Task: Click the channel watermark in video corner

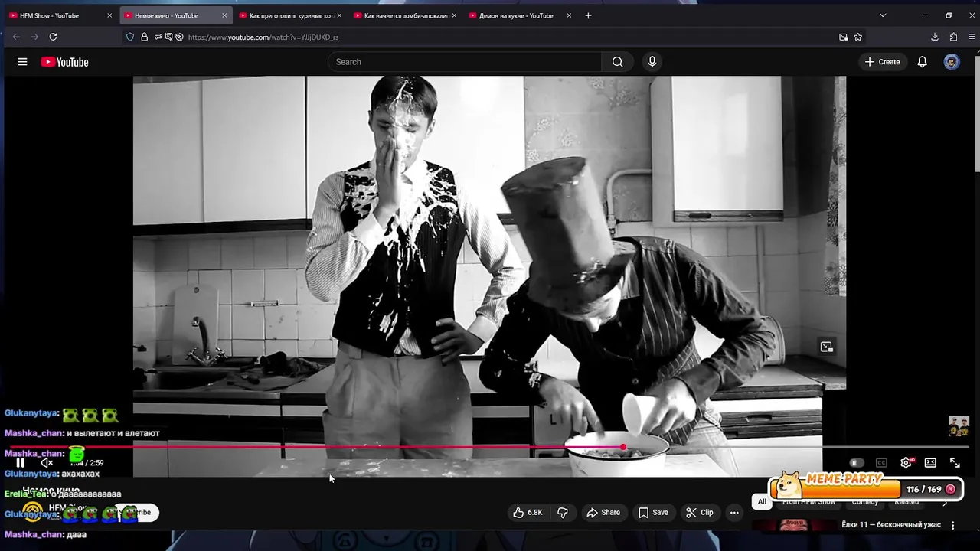Action: [959, 426]
